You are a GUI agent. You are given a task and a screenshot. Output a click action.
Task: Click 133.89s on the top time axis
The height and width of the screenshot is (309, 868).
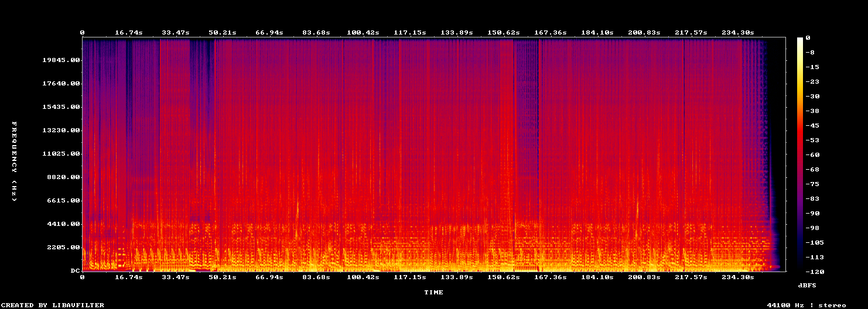pyautogui.click(x=457, y=32)
